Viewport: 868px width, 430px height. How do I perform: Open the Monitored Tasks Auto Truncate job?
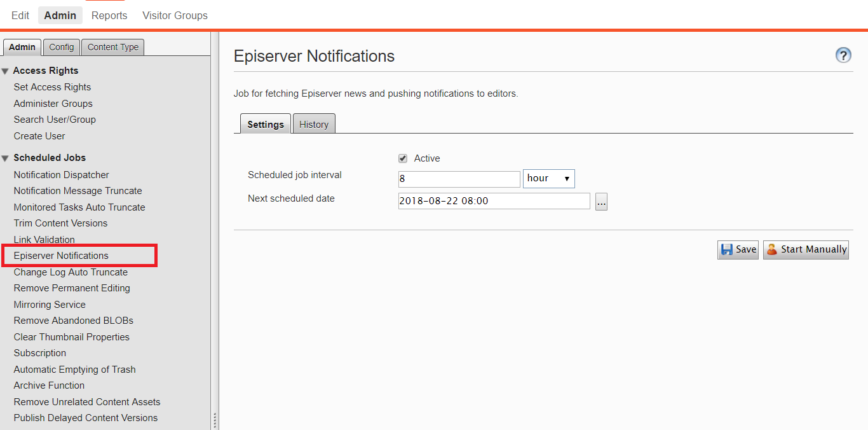pos(79,207)
